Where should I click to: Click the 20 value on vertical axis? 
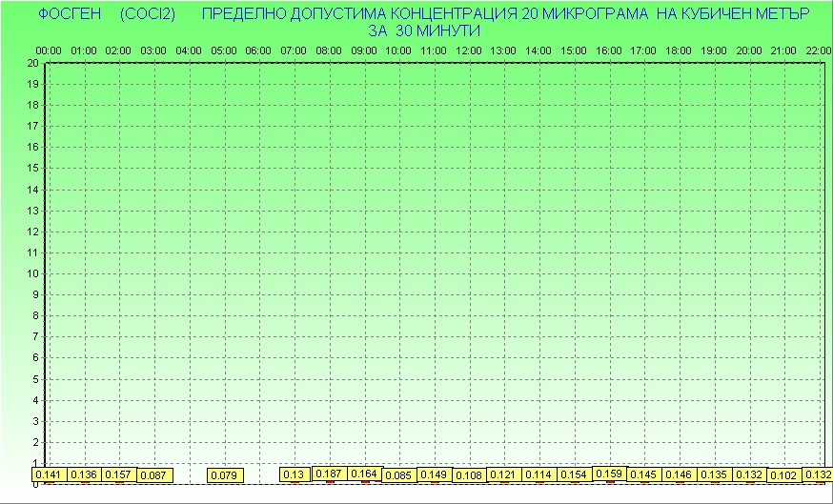(32, 63)
